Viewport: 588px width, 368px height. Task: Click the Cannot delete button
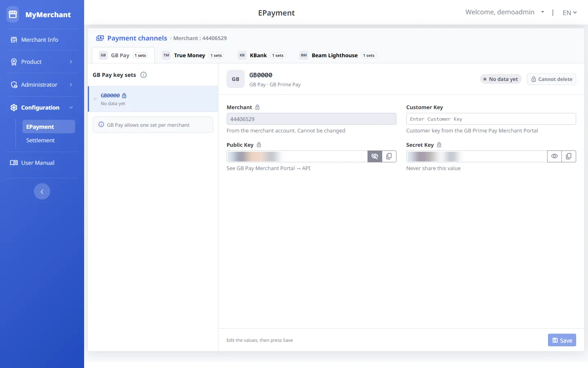click(x=551, y=79)
